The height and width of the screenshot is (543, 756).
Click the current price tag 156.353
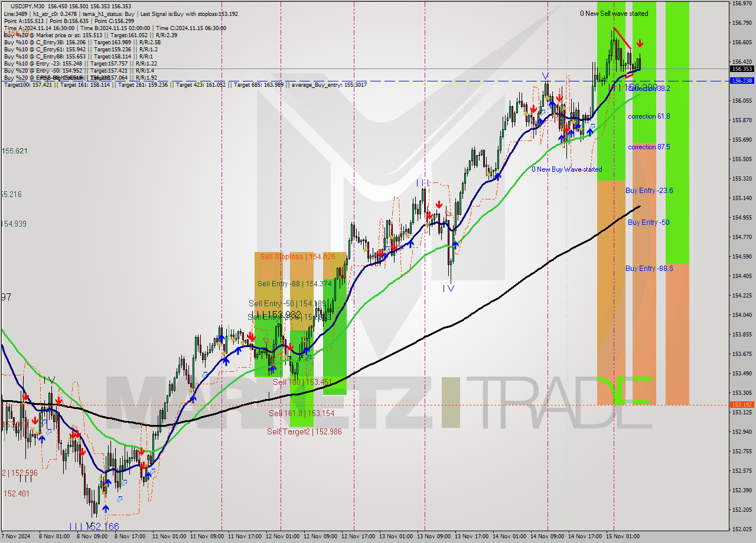[742, 69]
